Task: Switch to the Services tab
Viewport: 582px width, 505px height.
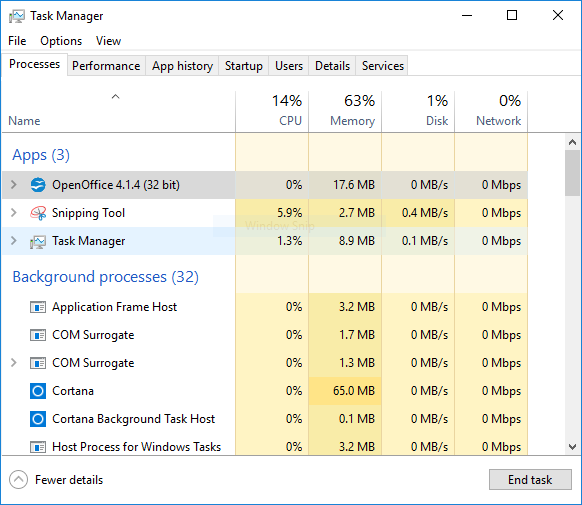Action: tap(383, 66)
